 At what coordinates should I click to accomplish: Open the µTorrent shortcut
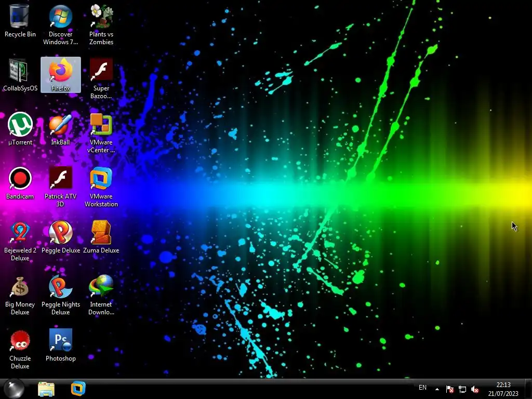20,129
